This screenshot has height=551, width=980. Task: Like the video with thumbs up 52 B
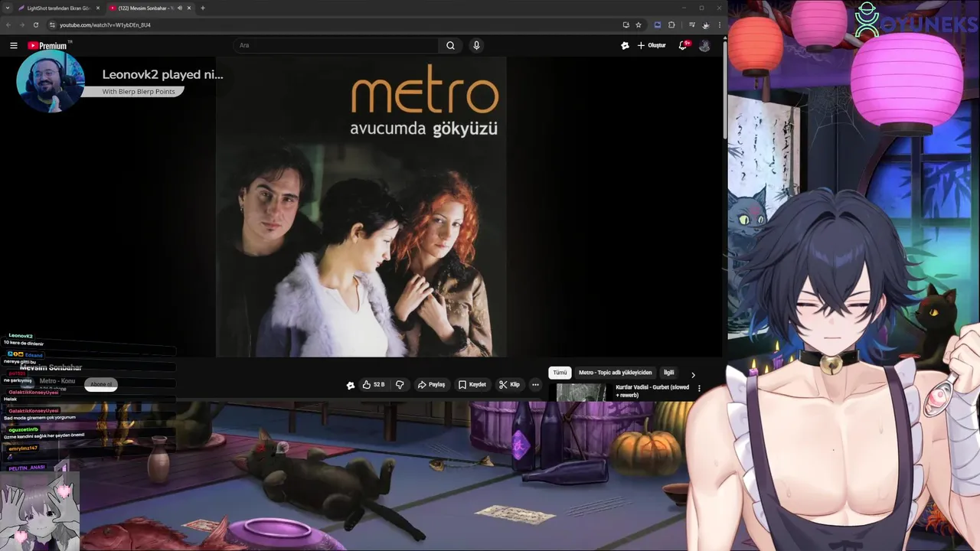point(374,385)
